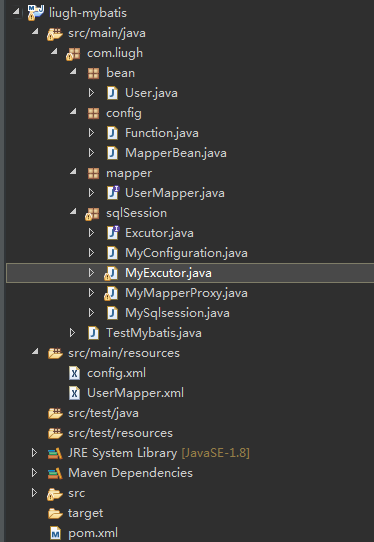Click the User.java file icon

pos(112,93)
